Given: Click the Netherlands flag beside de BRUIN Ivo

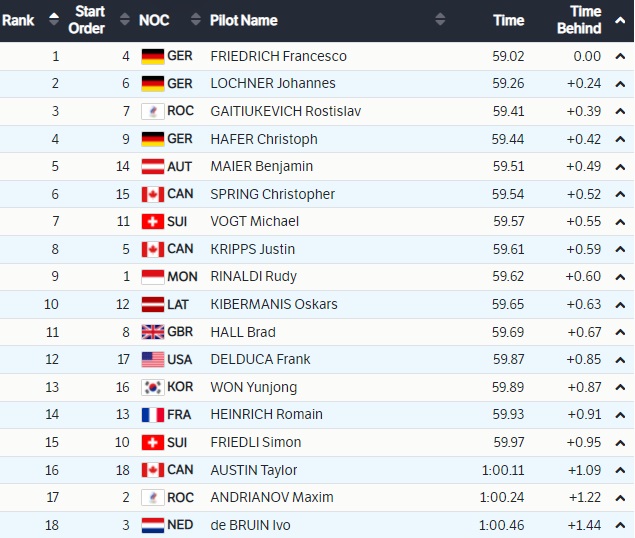Looking at the screenshot, I should (x=153, y=525).
